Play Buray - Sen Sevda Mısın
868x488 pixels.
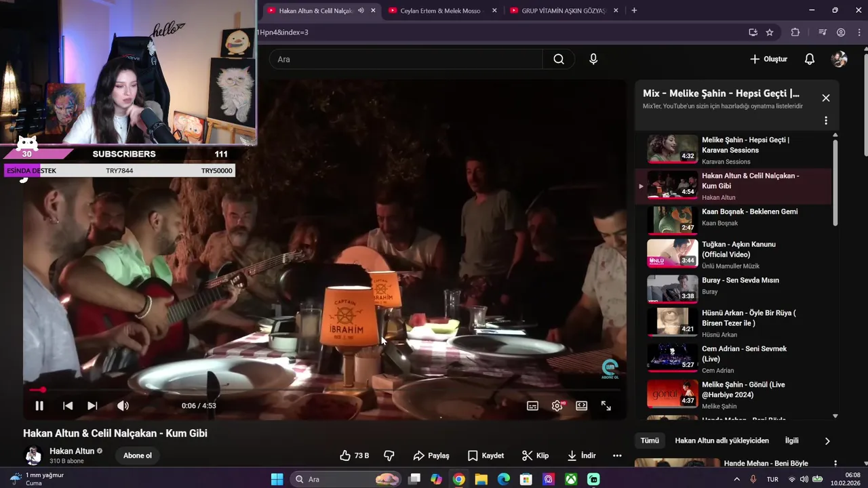(733, 288)
